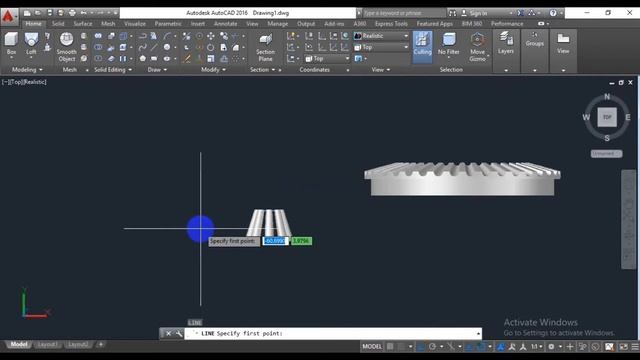Open the Layout1 tab
This screenshot has width=640, height=360.
tap(47, 344)
